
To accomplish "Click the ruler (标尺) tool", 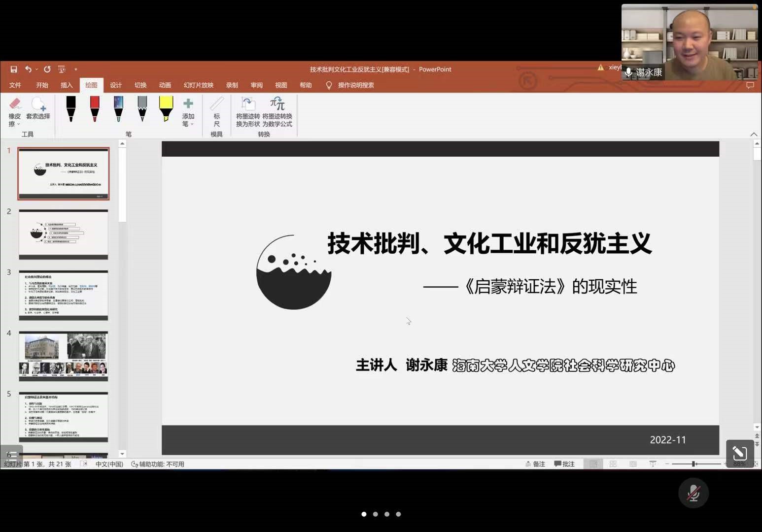I will [x=216, y=112].
